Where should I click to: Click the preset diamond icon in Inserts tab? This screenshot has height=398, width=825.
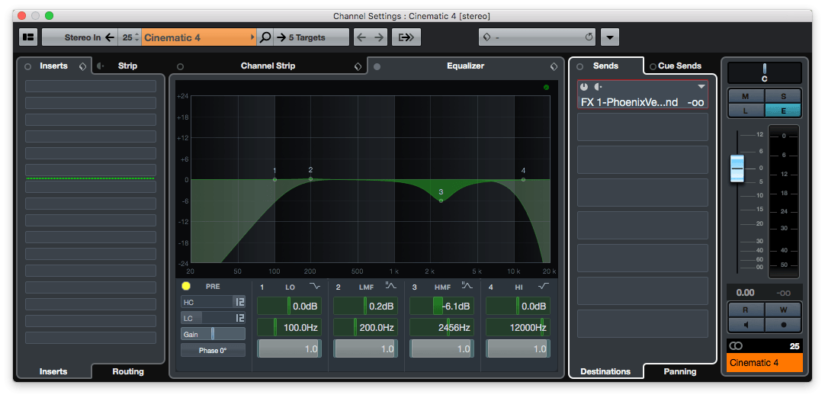click(83, 66)
